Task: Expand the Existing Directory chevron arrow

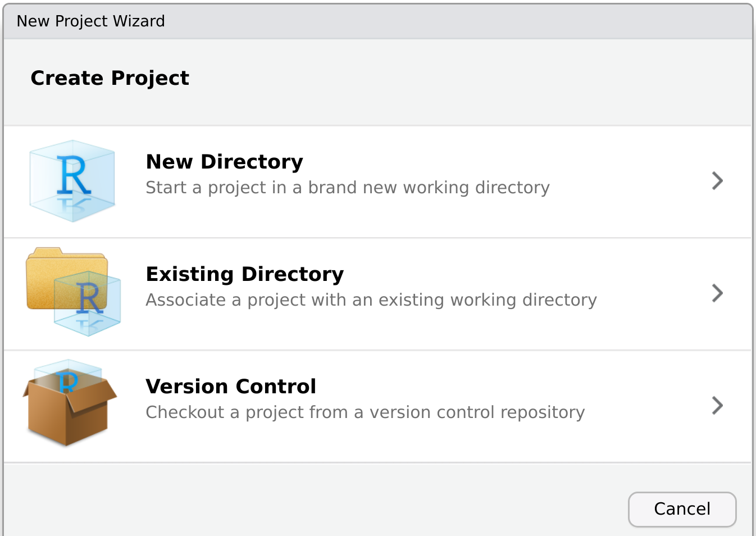Action: [x=717, y=293]
